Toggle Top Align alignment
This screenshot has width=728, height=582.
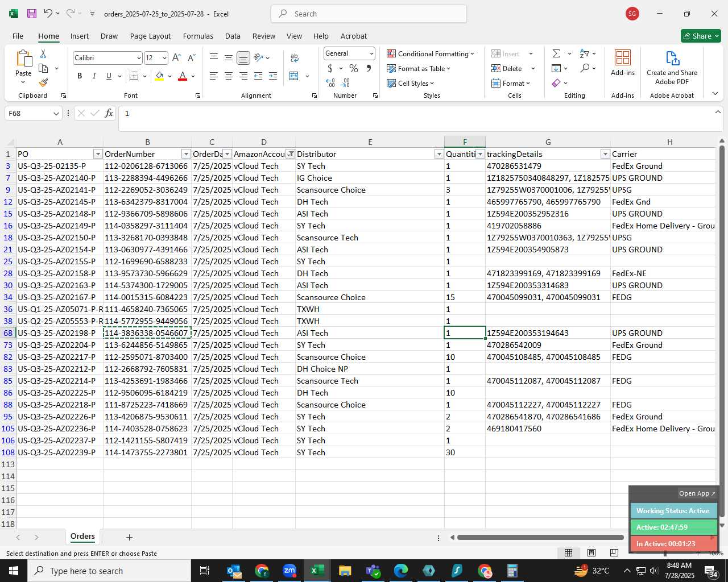tap(214, 58)
